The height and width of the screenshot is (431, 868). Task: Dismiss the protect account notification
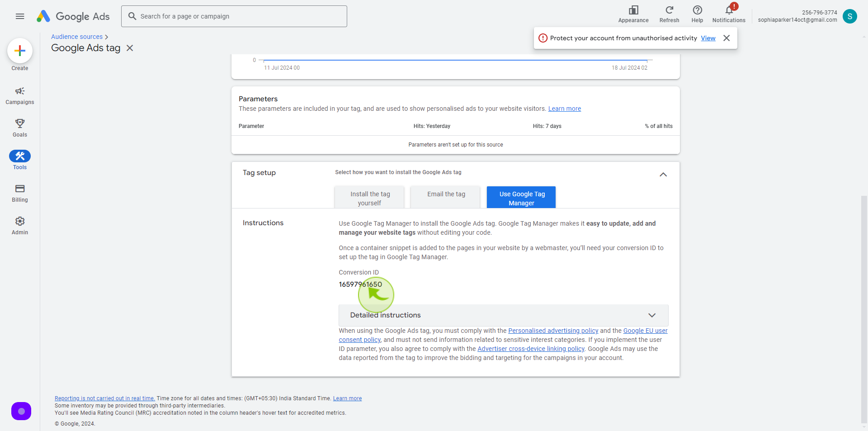pos(726,38)
